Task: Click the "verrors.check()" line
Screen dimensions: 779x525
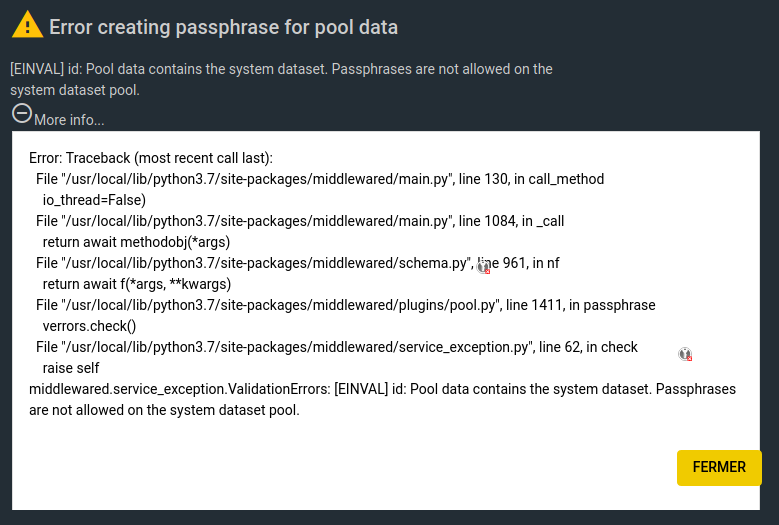Action: tap(89, 326)
